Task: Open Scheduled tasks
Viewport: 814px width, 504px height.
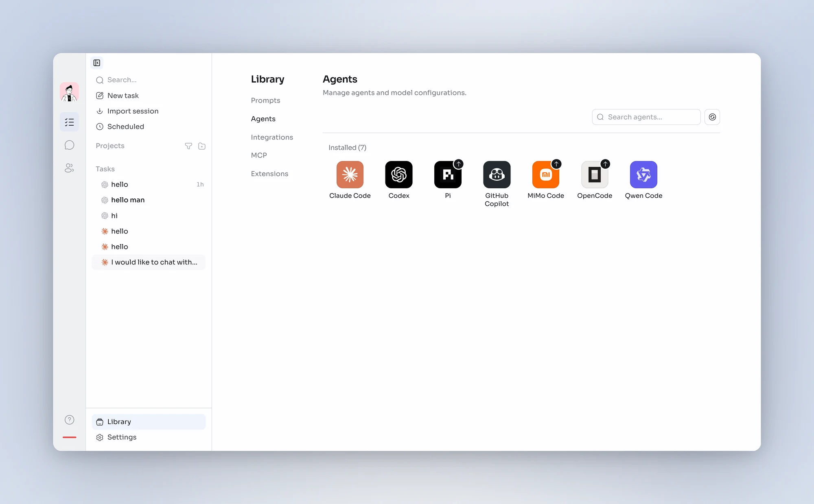Action: (149, 127)
